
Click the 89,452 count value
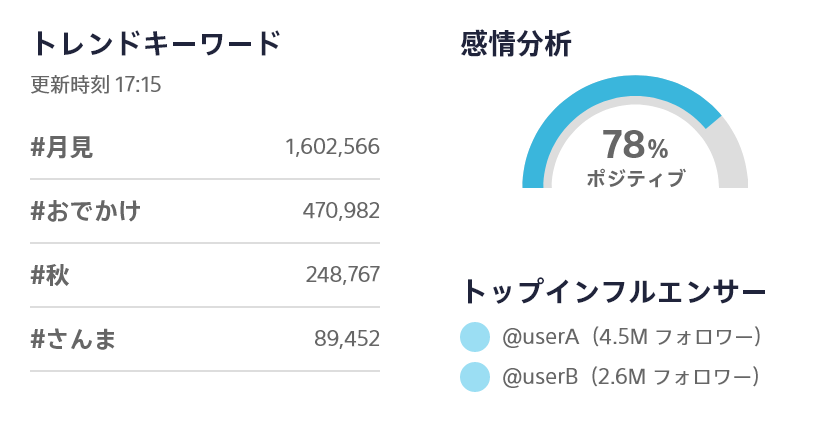pos(347,339)
